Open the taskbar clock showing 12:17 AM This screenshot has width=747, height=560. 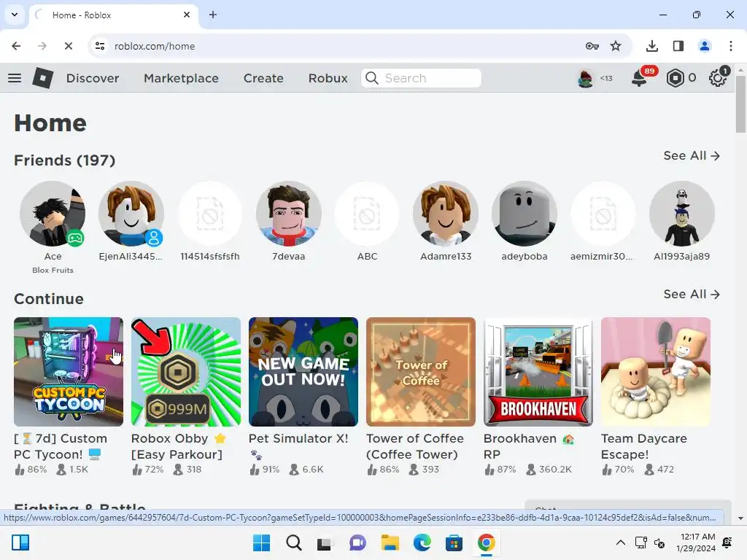click(x=695, y=542)
